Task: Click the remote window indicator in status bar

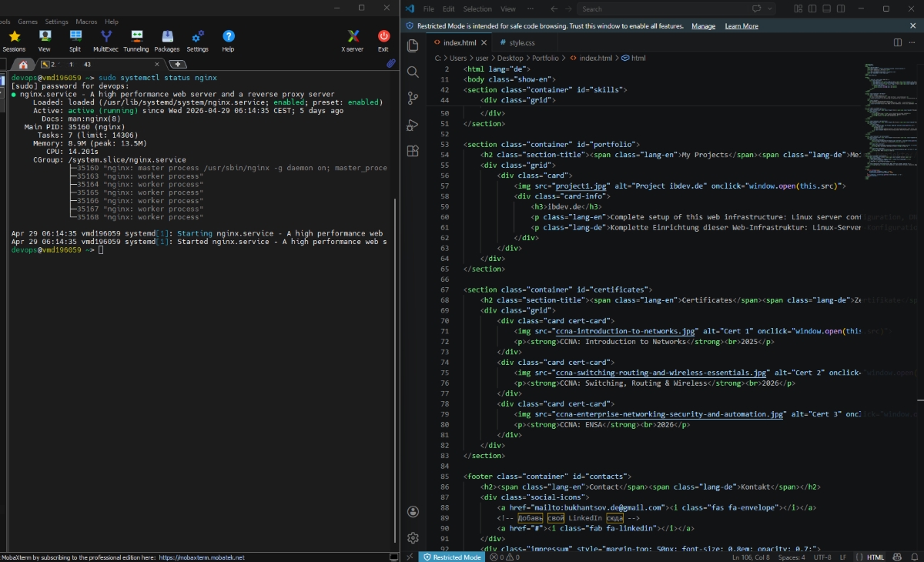Action: tap(410, 557)
